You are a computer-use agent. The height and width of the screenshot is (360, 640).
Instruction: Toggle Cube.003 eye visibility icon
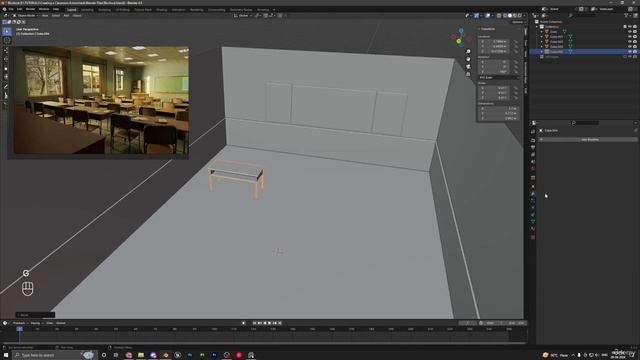630,47
